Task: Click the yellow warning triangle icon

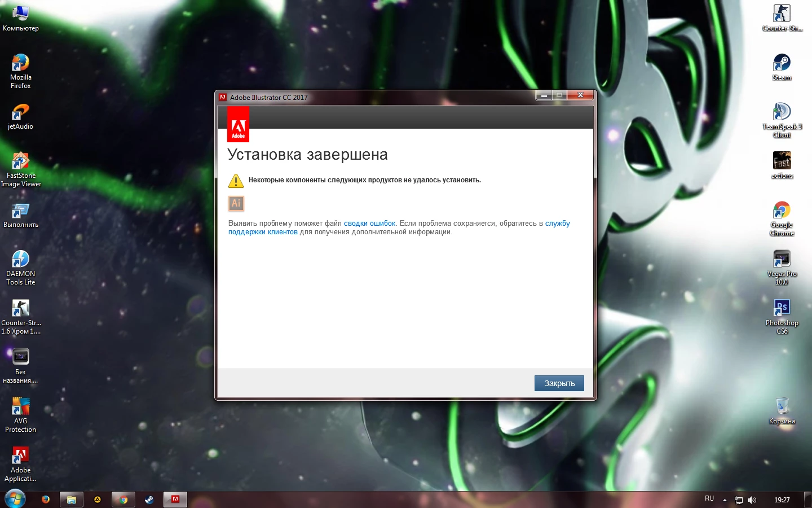Action: pyautogui.click(x=236, y=181)
